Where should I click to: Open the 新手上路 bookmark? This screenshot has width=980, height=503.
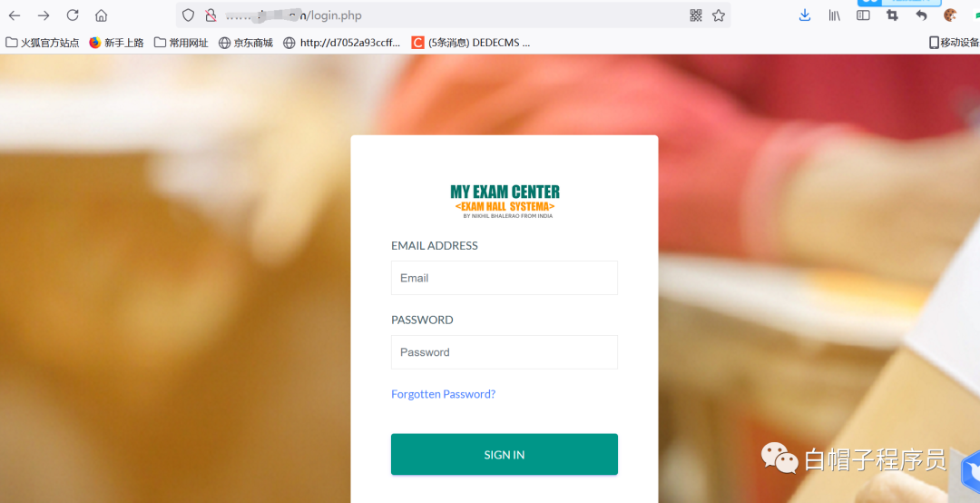coord(117,43)
